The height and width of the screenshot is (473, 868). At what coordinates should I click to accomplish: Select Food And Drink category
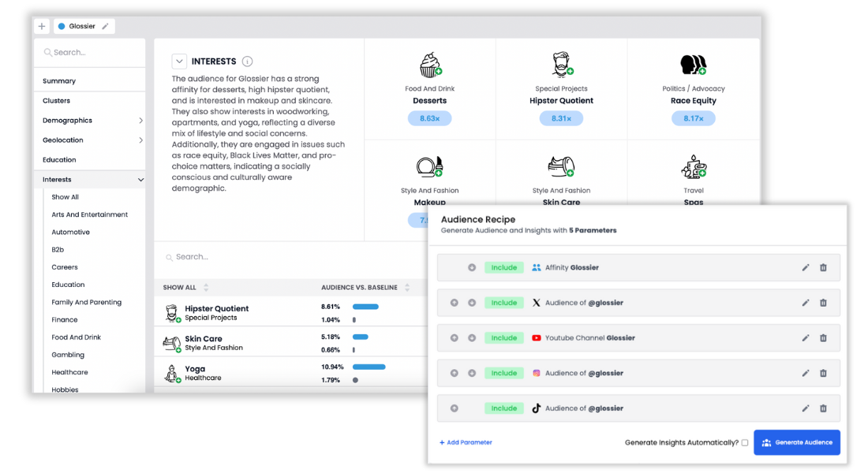(x=77, y=337)
